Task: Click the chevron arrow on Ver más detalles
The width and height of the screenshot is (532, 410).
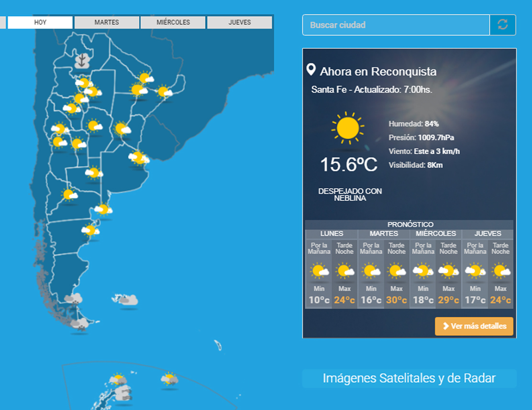Action: click(446, 326)
